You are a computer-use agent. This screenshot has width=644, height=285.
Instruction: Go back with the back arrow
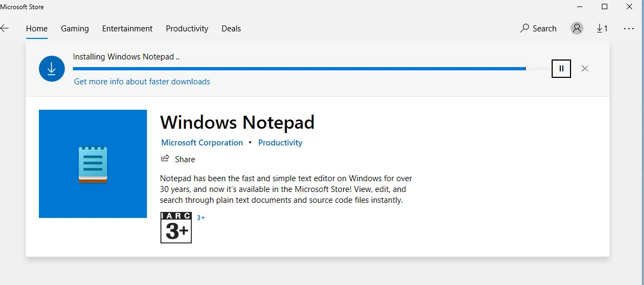4,28
